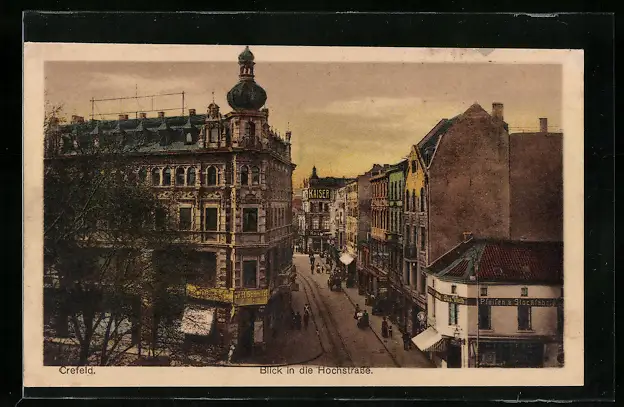
Task: Click the pedestrians on the right sidewalk
Action: pos(386,327)
